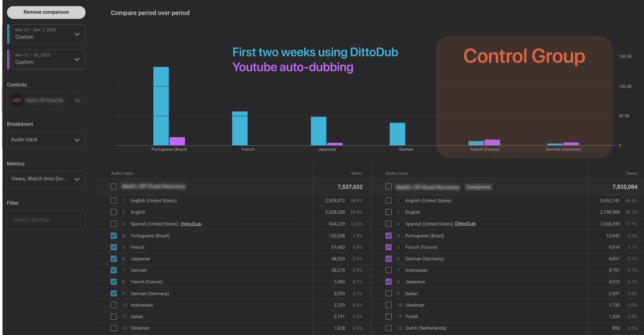This screenshot has width=644, height=335.
Task: Enable the English (United States) checkbox
Action: (114, 200)
